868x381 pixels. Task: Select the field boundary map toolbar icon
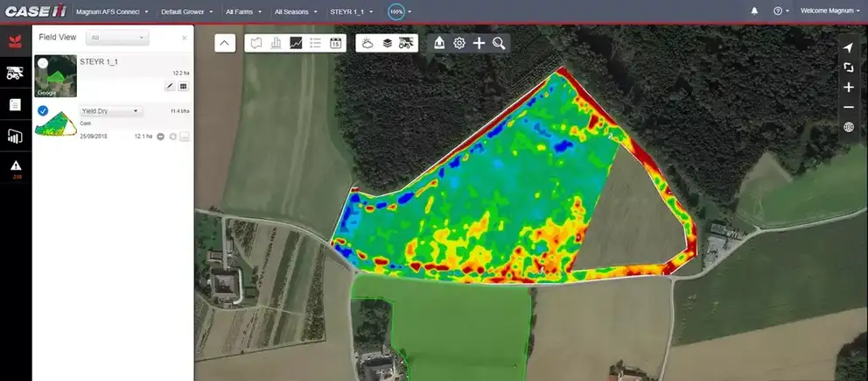coord(256,43)
